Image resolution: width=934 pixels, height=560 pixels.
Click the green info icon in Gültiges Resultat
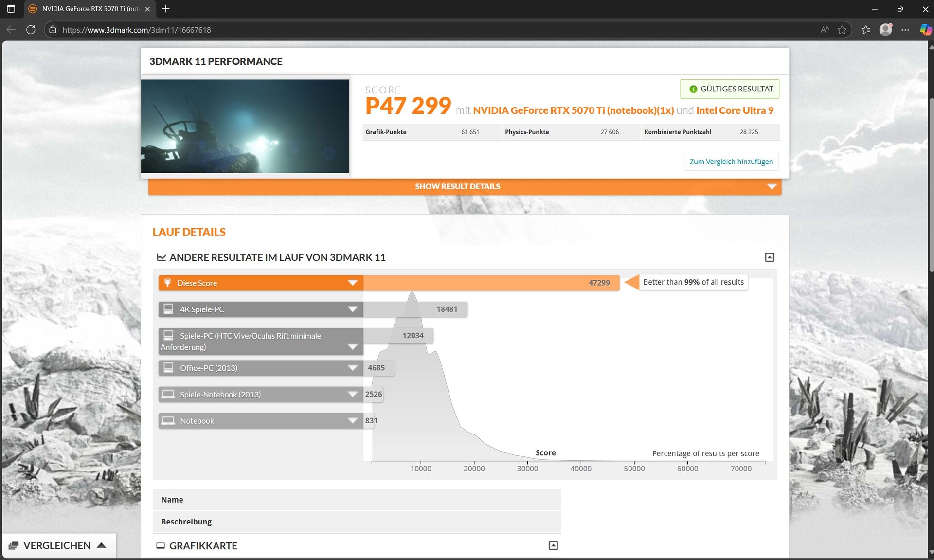pos(693,89)
